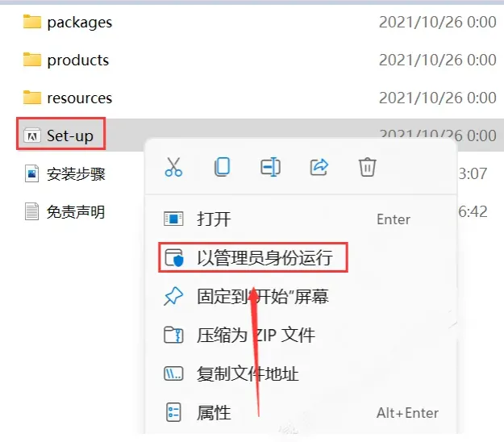Click the Delete trash can icon
Image resolution: width=504 pixels, height=442 pixels.
367,167
